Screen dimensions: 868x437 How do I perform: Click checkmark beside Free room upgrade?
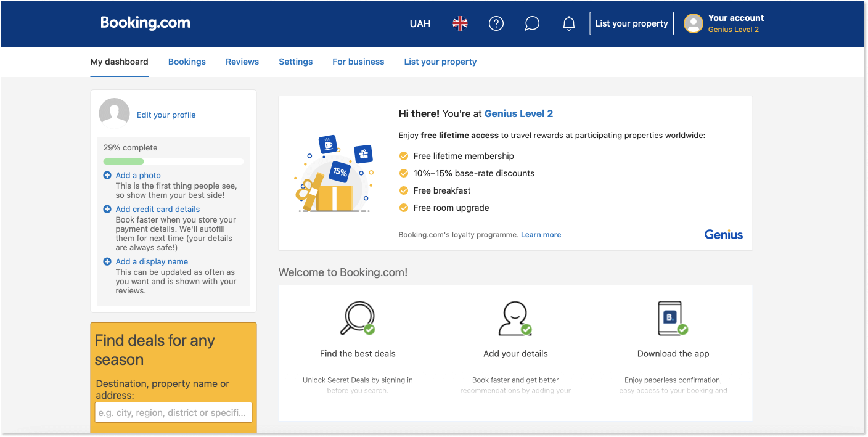404,208
